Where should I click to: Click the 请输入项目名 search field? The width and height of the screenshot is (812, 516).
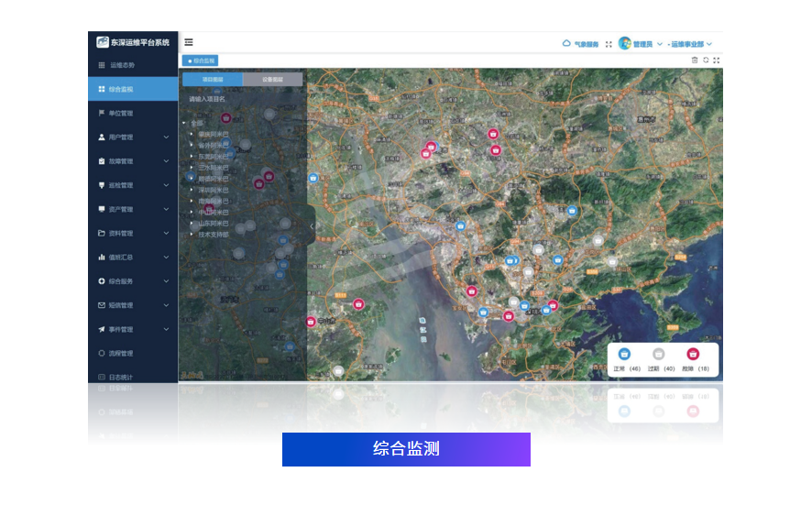[x=242, y=99]
